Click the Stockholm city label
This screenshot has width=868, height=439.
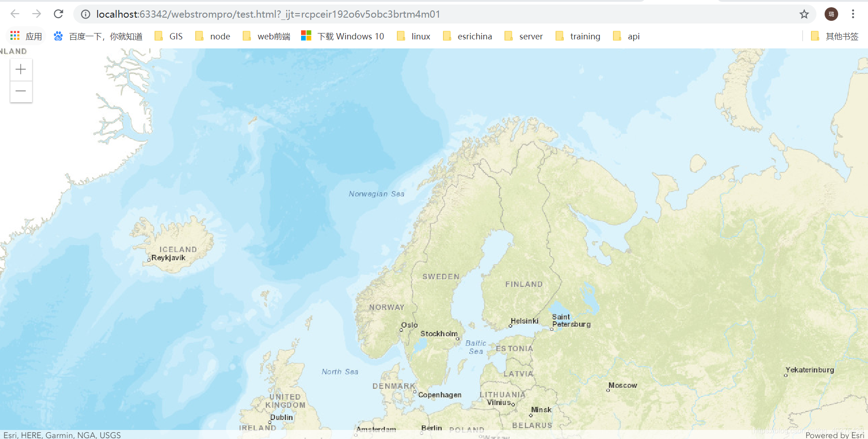point(439,334)
